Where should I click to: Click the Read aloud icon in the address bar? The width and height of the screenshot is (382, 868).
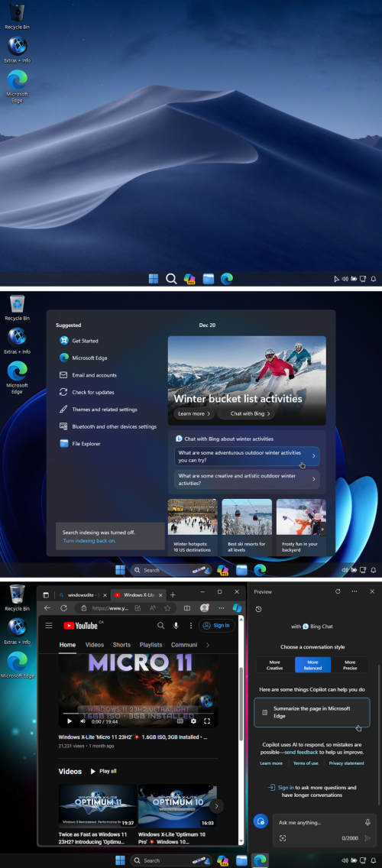[152, 607]
